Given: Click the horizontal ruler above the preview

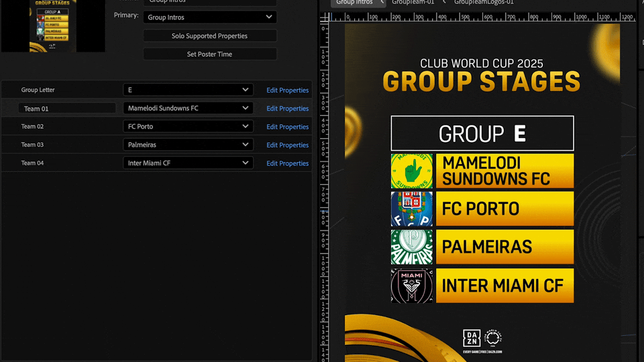Looking at the screenshot, I should 482,17.
